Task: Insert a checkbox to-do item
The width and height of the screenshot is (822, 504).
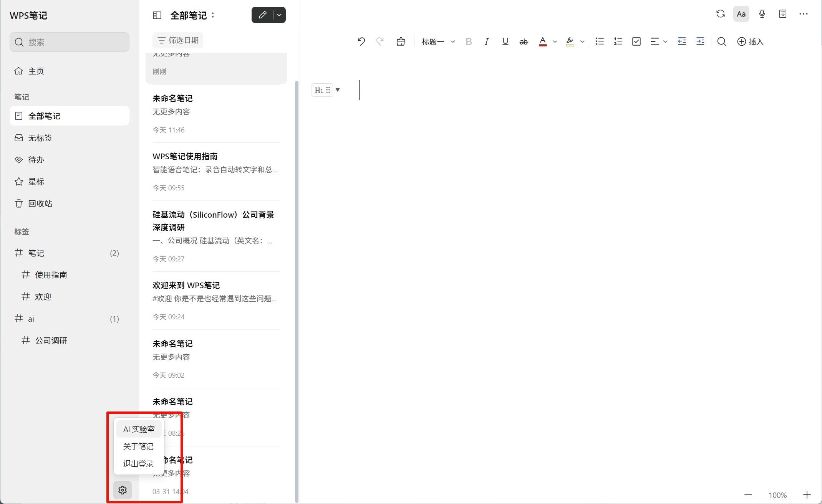Action: [636, 41]
